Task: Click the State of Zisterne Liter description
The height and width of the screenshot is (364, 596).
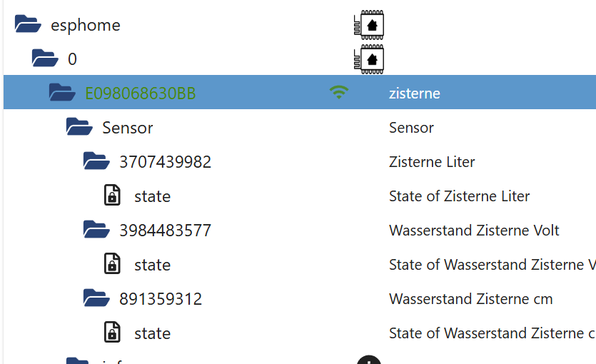Action: [x=459, y=196]
